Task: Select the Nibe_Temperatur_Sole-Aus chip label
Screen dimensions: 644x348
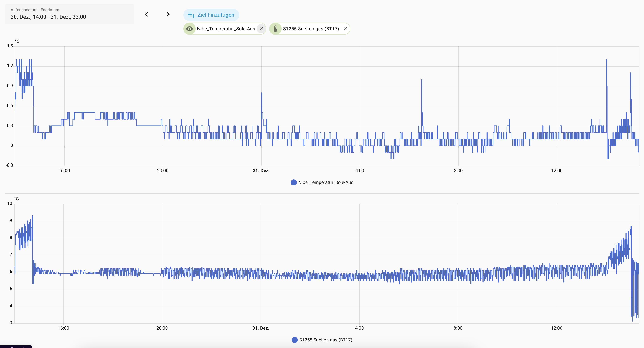Action: (x=226, y=29)
